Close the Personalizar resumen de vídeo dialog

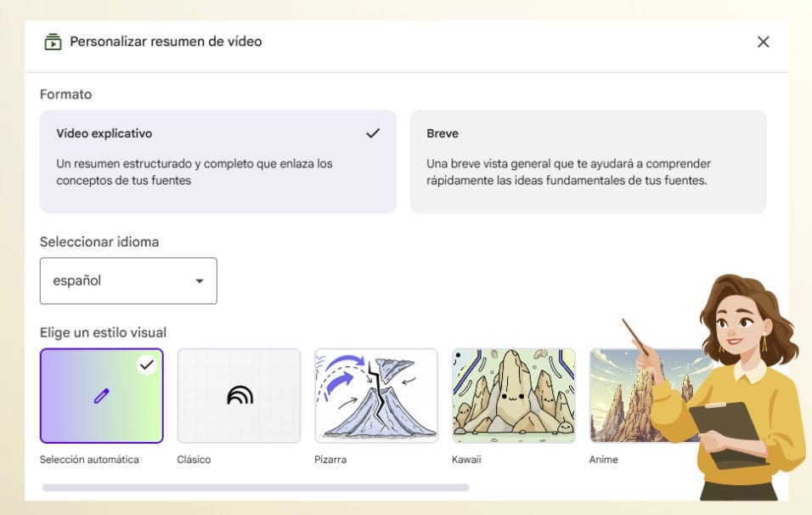pos(763,41)
